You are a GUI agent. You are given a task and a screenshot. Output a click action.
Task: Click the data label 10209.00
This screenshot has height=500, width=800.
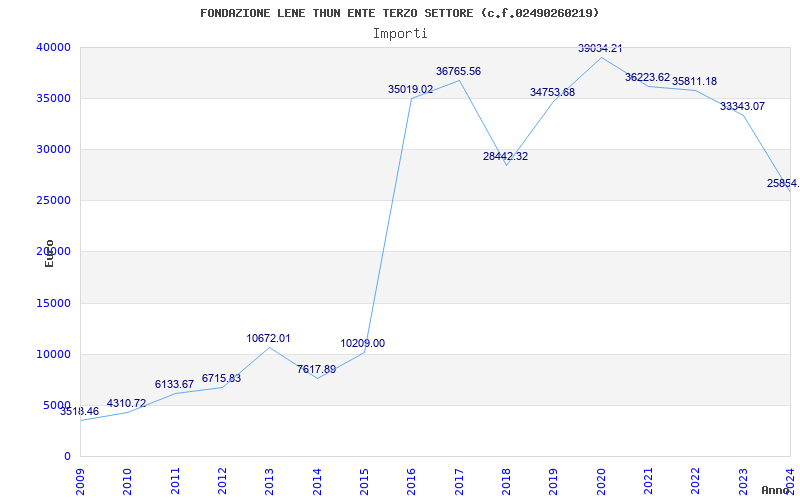[363, 343]
